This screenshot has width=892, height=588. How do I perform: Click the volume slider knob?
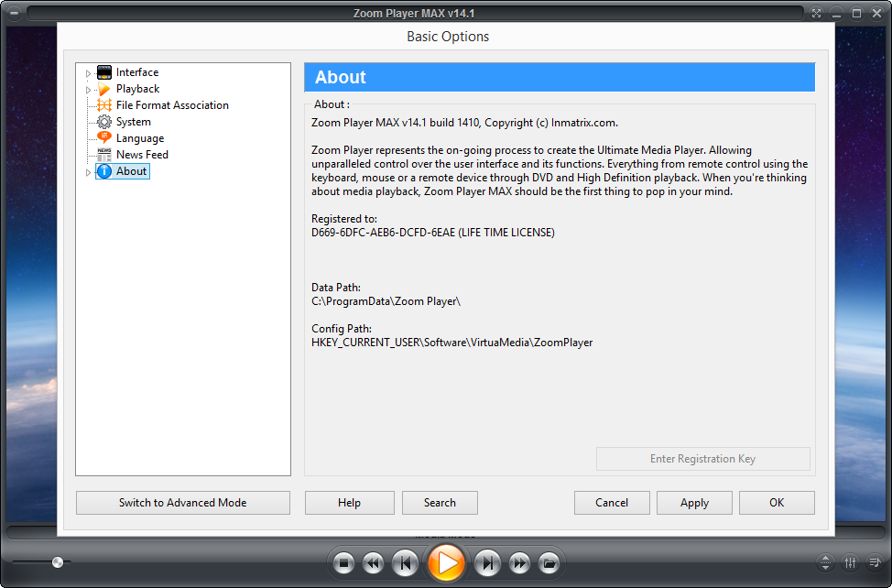click(58, 562)
